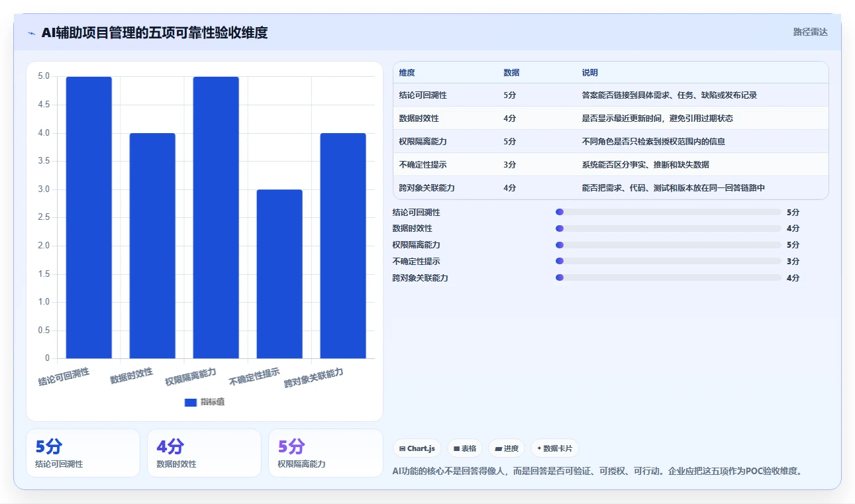The width and height of the screenshot is (855, 504).
Task: Click the 结论可回溯性 bar in chart
Action: [x=89, y=218]
